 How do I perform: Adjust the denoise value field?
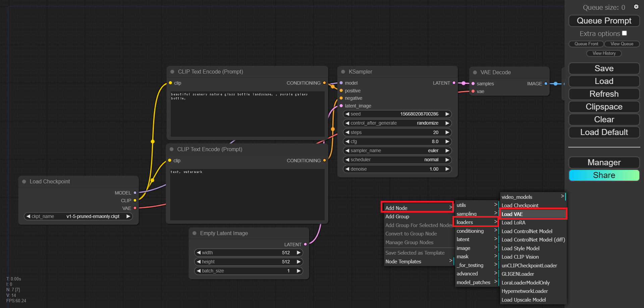[397, 169]
